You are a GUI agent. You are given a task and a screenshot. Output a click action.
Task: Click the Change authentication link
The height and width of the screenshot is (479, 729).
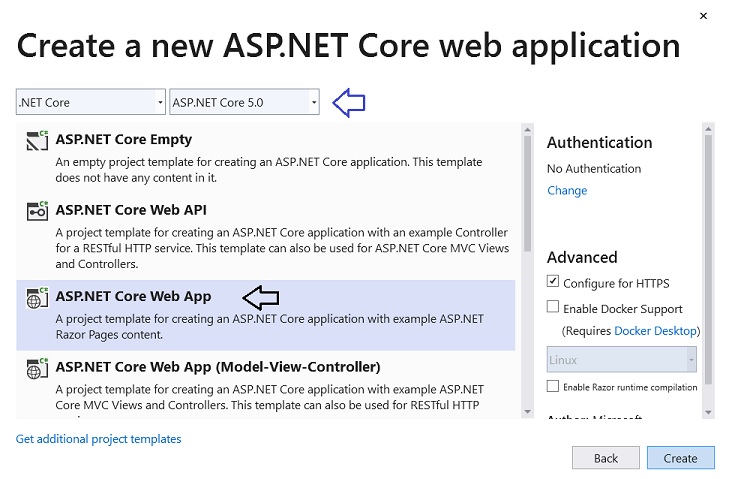click(567, 190)
